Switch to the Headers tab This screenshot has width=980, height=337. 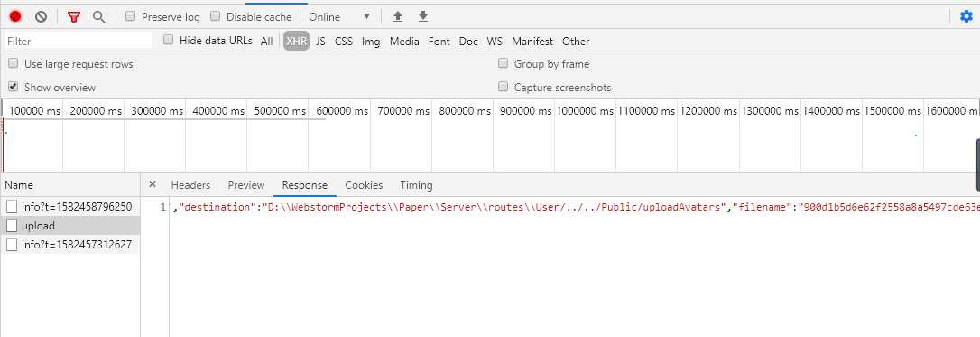[x=190, y=185]
